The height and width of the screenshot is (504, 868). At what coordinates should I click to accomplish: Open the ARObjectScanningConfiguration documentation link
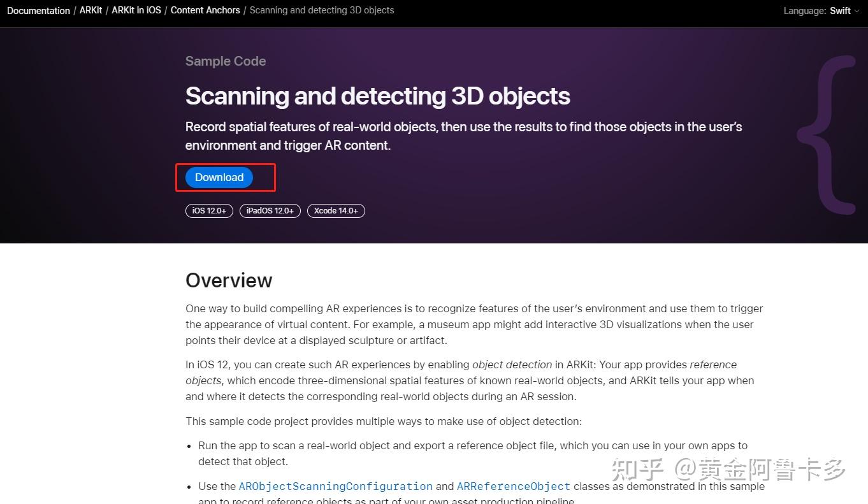pyautogui.click(x=335, y=486)
